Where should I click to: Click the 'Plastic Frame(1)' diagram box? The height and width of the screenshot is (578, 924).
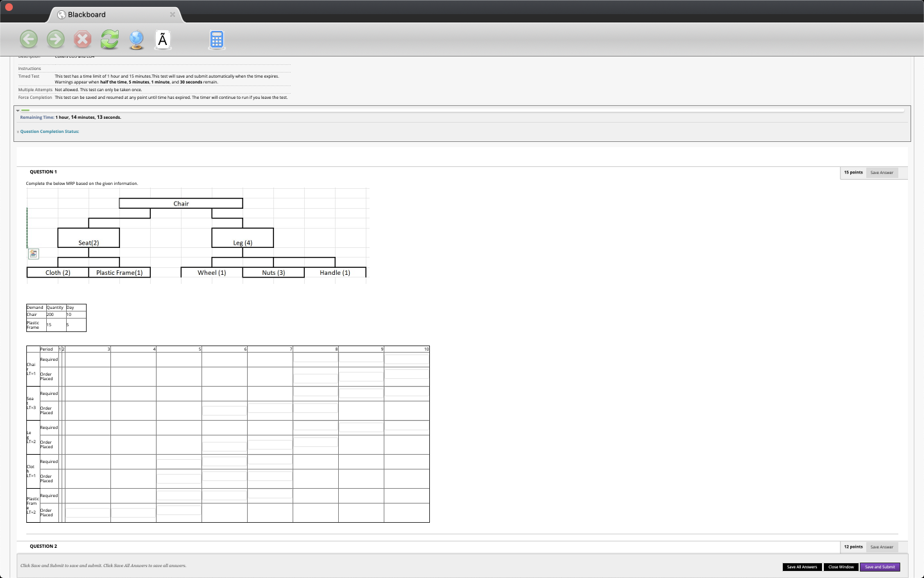point(119,272)
